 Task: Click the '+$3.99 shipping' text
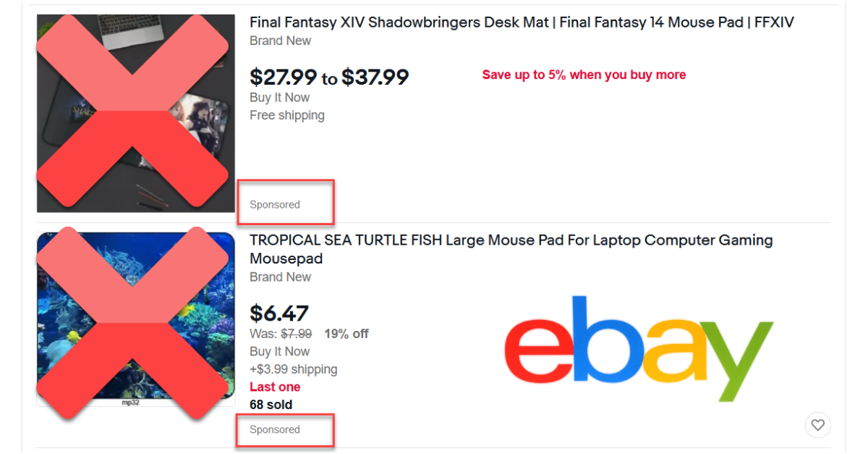294,369
